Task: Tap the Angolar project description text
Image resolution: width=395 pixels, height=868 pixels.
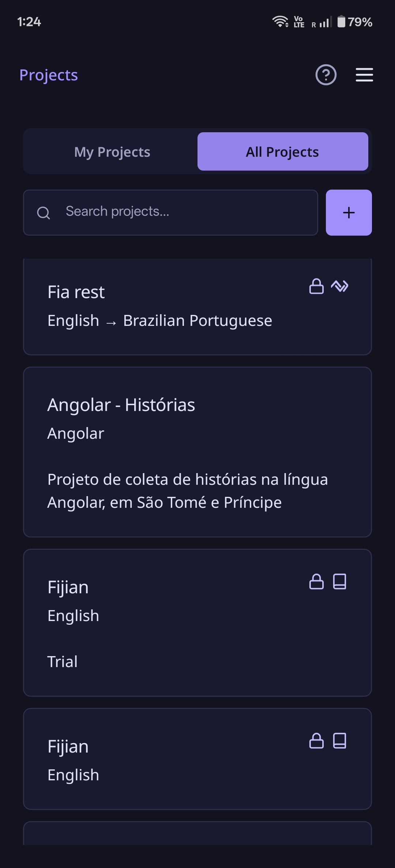Action: (x=188, y=491)
